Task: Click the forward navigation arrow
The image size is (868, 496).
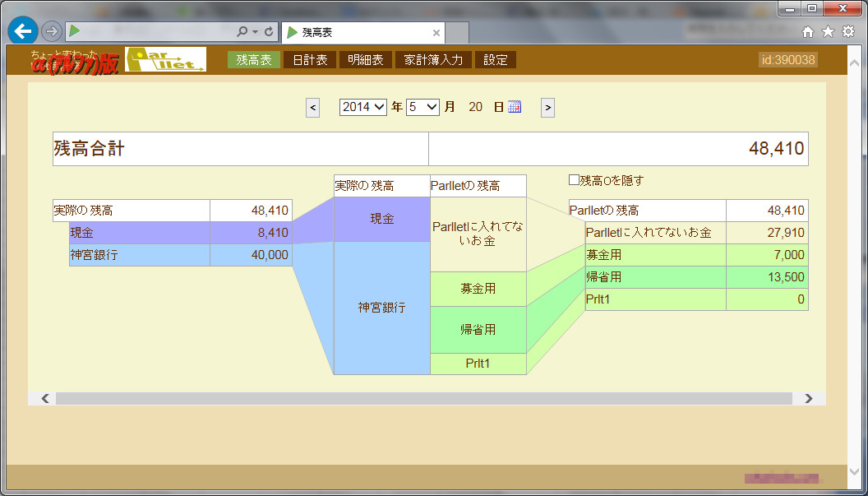Action: coord(49,30)
